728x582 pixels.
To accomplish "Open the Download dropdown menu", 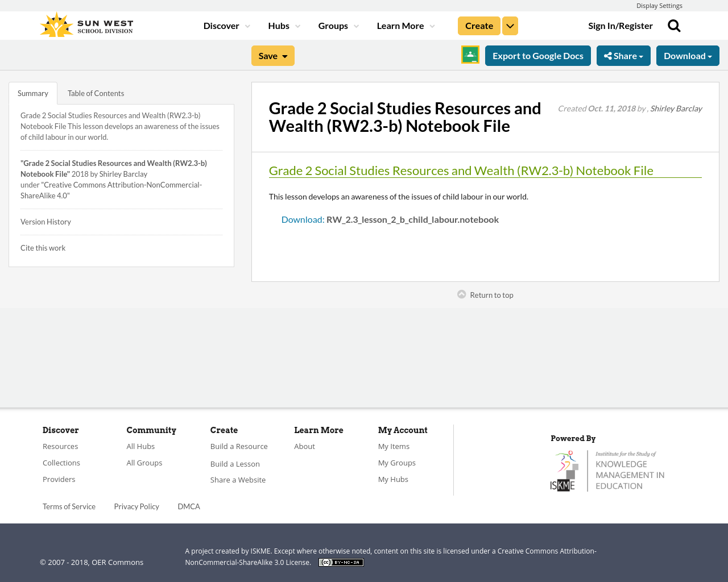I will [x=688, y=55].
